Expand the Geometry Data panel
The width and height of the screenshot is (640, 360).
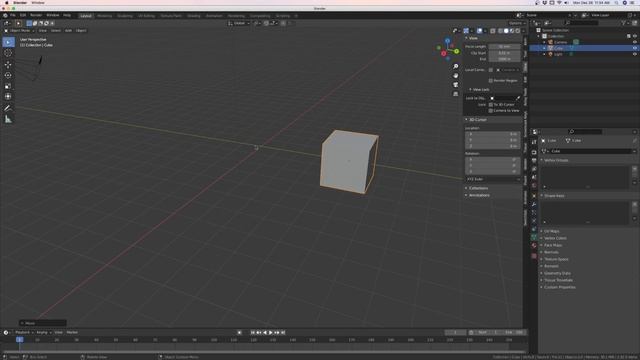click(x=556, y=273)
